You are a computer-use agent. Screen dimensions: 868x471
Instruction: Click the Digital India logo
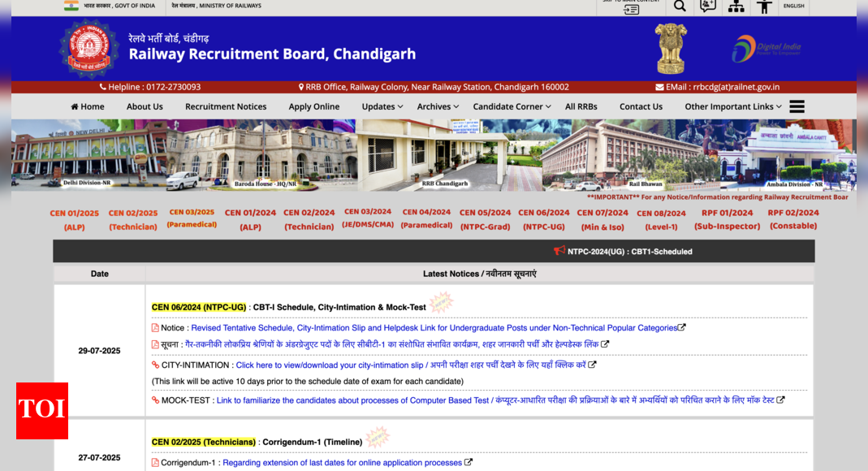766,49
